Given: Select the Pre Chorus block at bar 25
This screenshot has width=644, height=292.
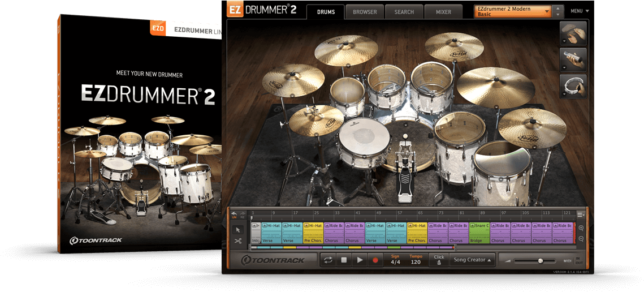Looking at the screenshot, I should click(313, 233).
